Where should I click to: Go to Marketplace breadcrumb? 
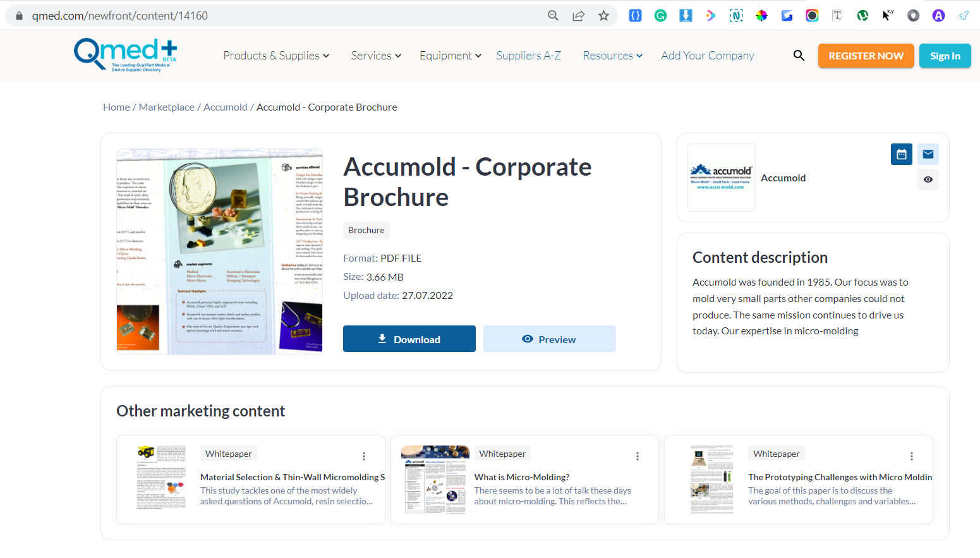pyautogui.click(x=167, y=107)
